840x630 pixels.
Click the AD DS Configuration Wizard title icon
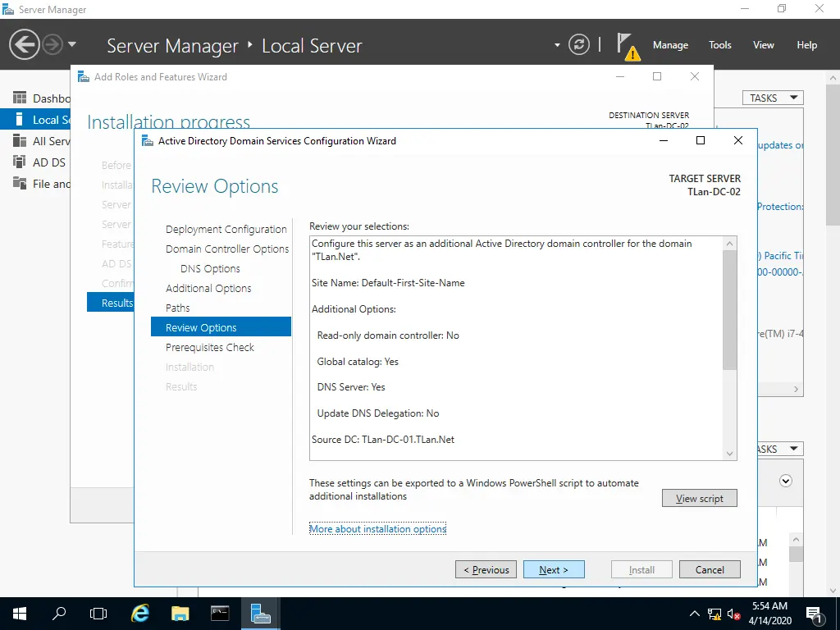point(147,141)
